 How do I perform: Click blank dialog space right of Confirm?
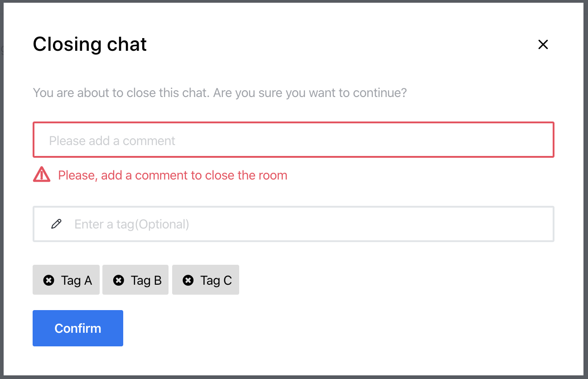coord(317,328)
